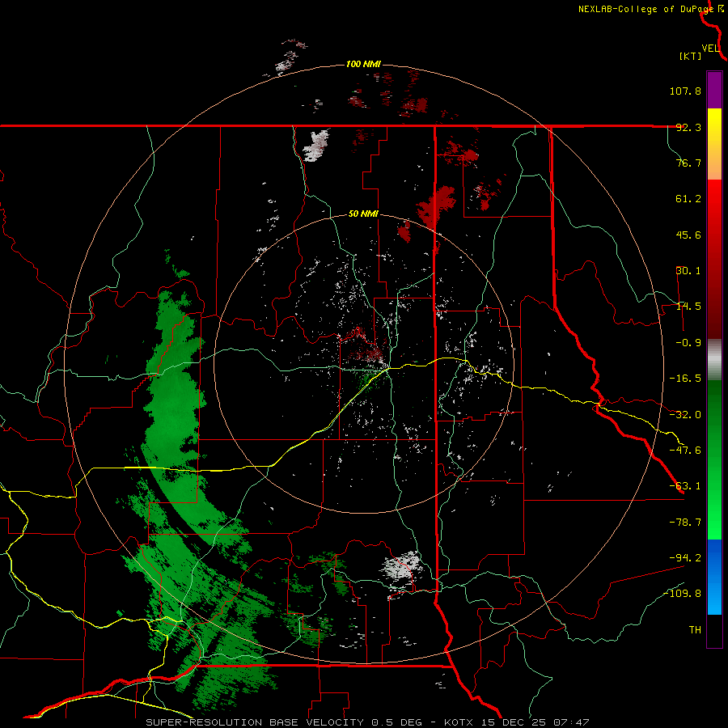
Task: Click the VEL legend title
Action: click(710, 48)
